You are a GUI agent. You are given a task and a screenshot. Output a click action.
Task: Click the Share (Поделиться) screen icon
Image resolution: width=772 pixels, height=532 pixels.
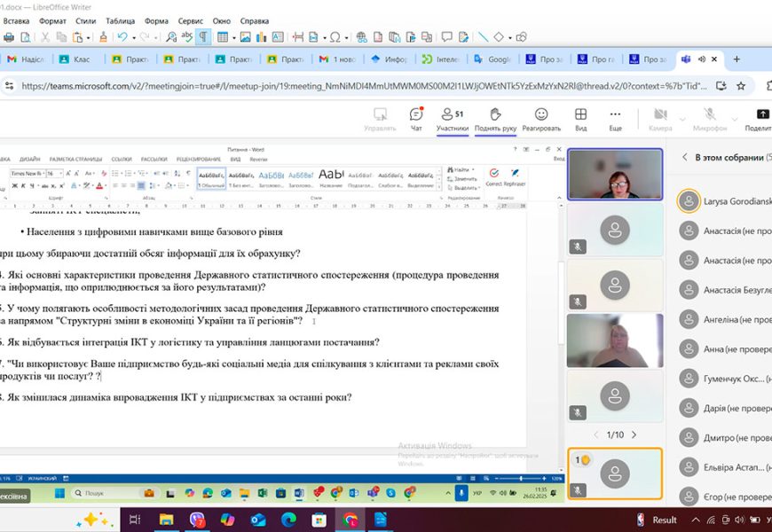click(761, 119)
